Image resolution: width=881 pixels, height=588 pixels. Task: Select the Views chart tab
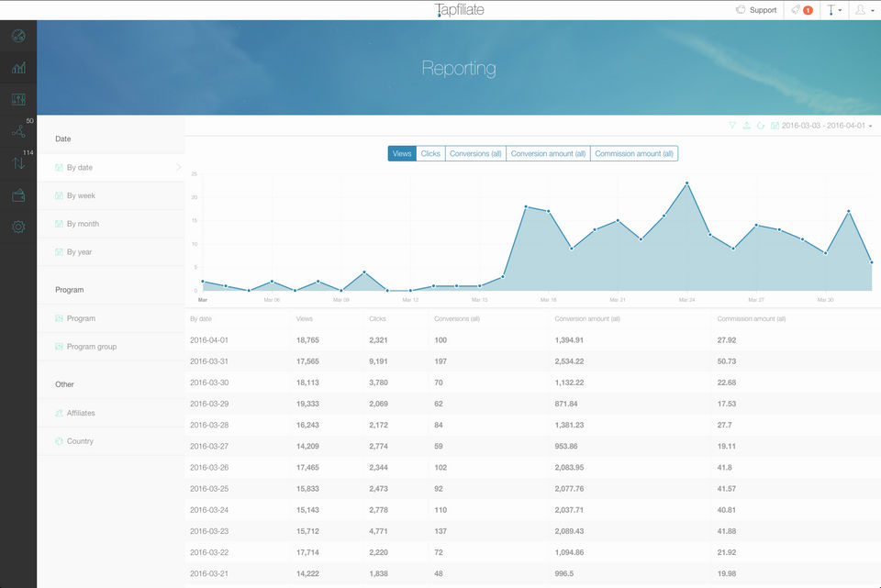[402, 153]
